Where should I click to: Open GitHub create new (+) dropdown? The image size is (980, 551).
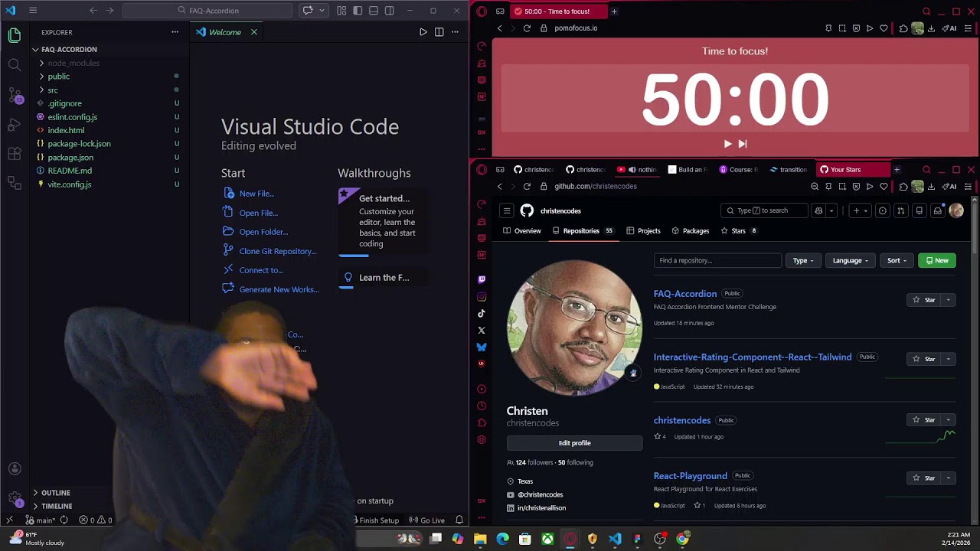(860, 210)
